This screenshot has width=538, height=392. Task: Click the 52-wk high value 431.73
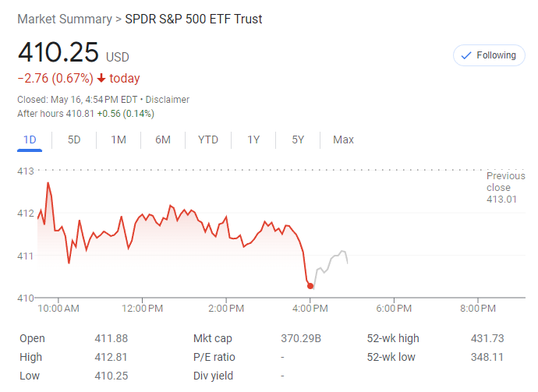[x=488, y=338]
